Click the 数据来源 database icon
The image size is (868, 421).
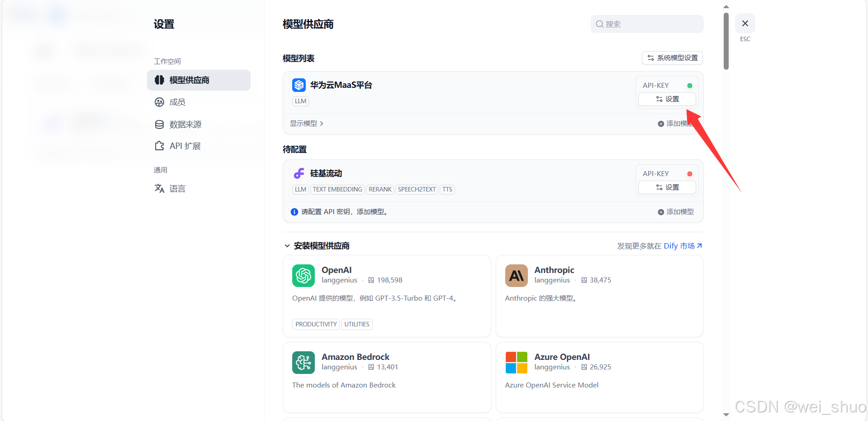(159, 124)
